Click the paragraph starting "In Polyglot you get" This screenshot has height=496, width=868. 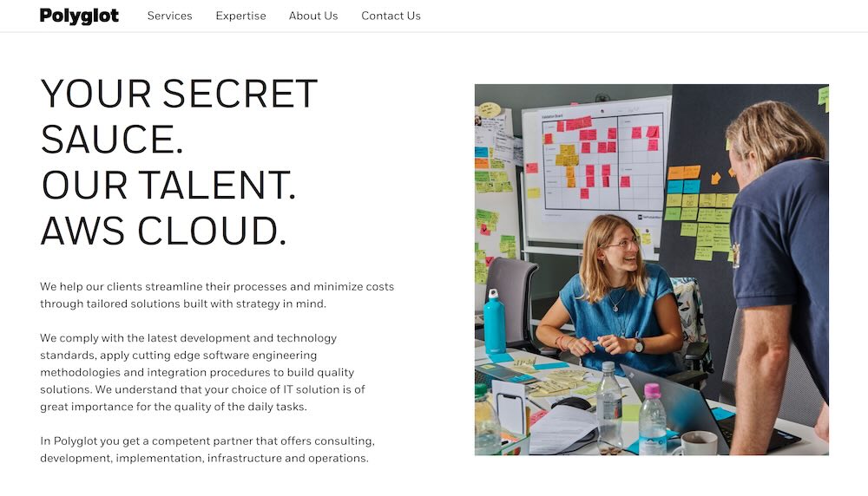(207, 449)
